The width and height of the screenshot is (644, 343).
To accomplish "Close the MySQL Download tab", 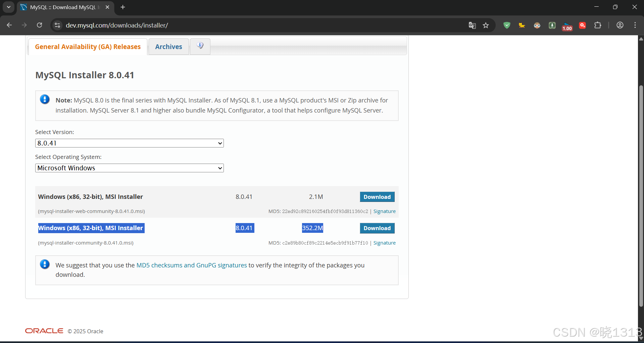I will point(107,7).
